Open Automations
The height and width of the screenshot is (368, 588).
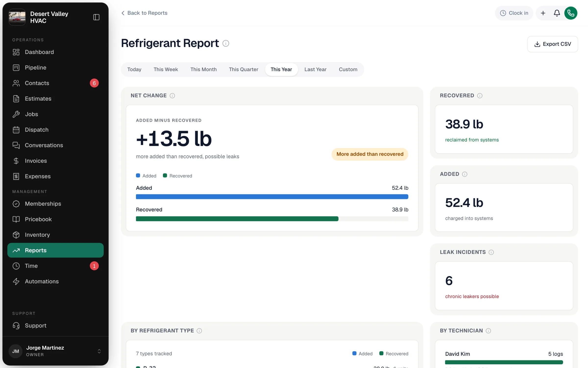pos(56,281)
